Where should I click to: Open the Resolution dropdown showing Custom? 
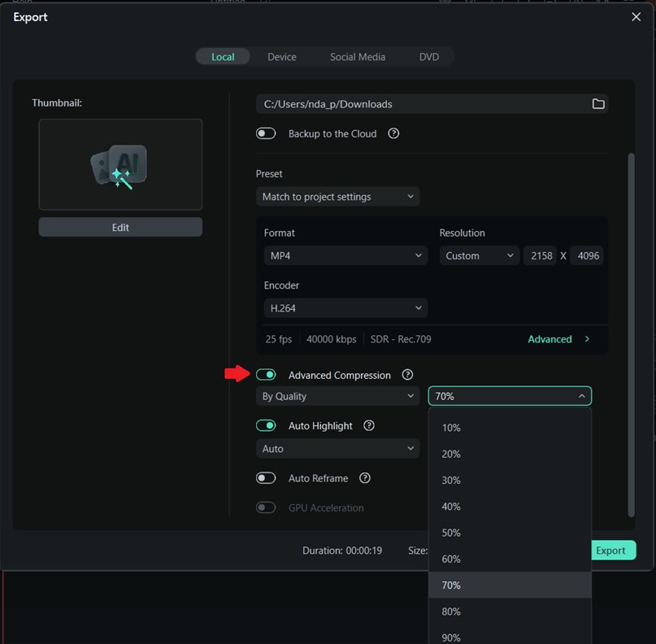point(479,255)
